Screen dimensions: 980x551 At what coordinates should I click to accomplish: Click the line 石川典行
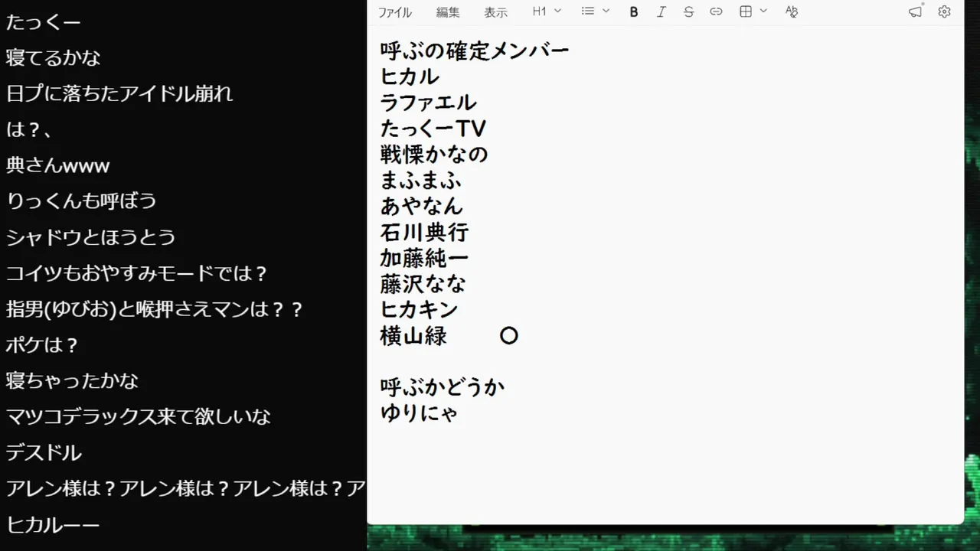424,233
